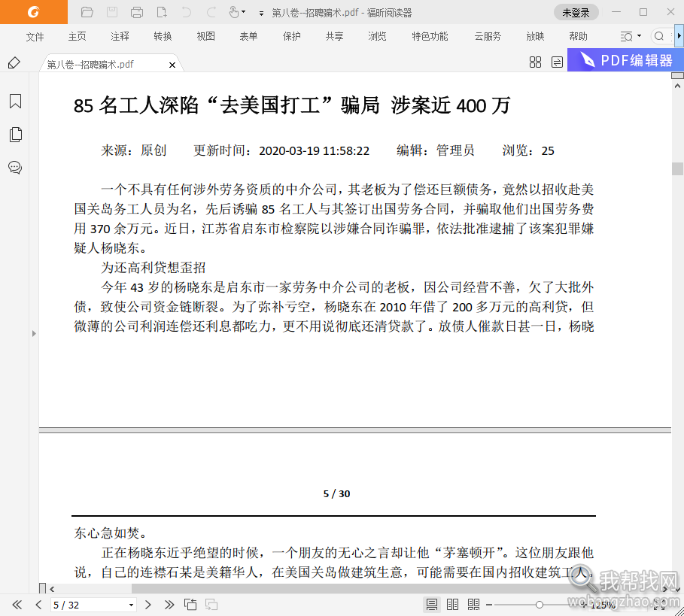Click the horizontal scrollbar left arrow
Screen dimensions: 684x616
pyautogui.click(x=52, y=589)
